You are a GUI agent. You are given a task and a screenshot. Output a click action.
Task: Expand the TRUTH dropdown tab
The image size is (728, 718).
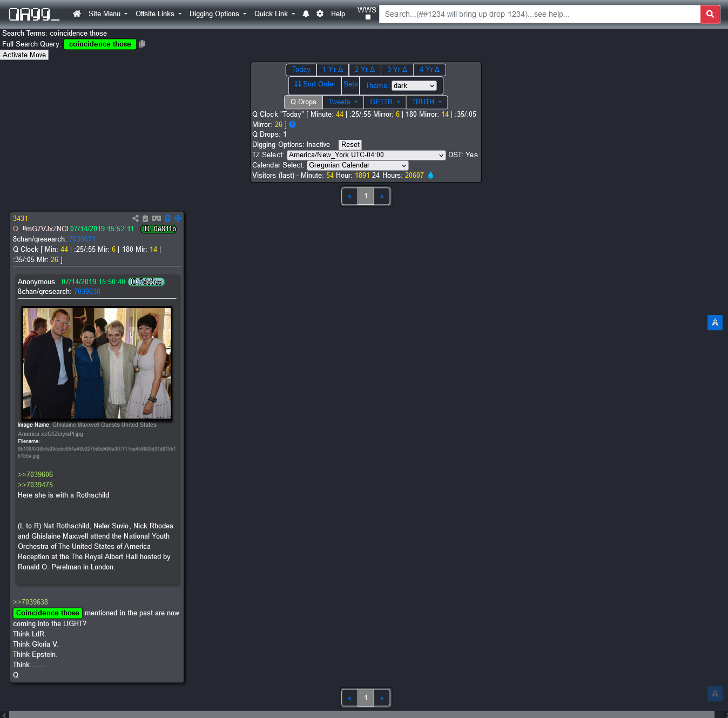(427, 102)
